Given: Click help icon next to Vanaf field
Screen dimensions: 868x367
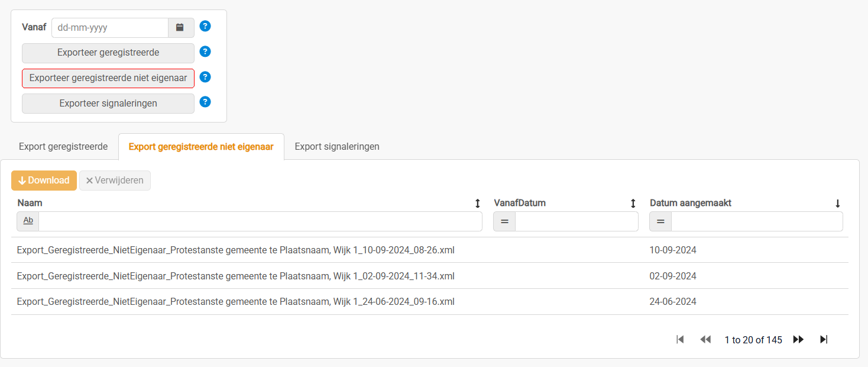Looking at the screenshot, I should (205, 26).
